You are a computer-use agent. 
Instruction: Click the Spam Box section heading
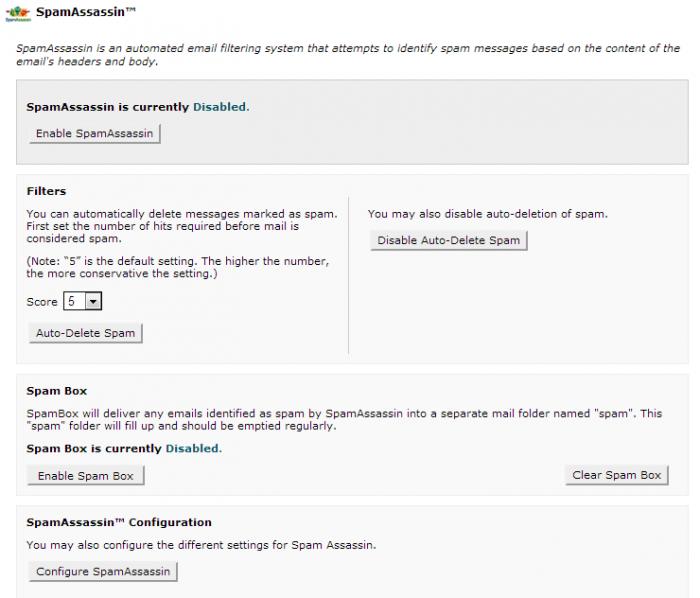point(57,391)
